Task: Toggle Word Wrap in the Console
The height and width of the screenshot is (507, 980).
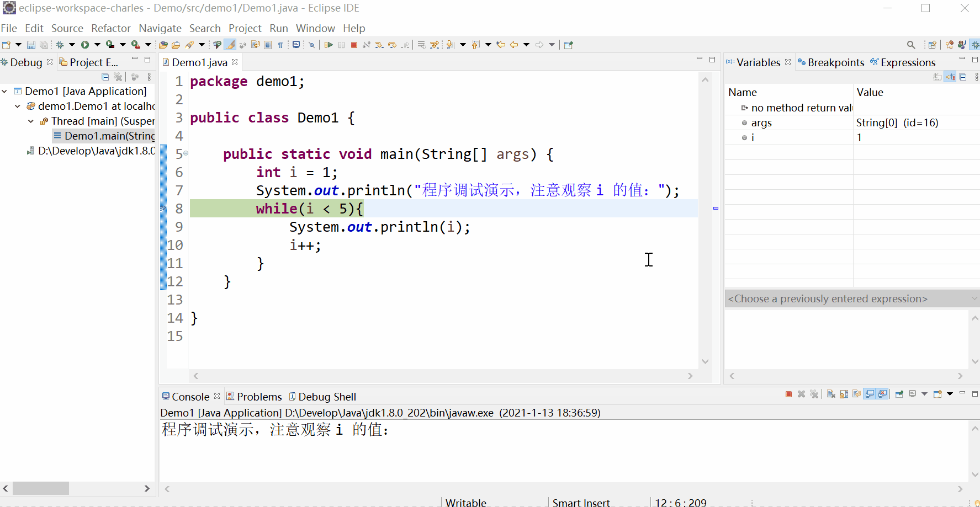Action: (x=857, y=394)
